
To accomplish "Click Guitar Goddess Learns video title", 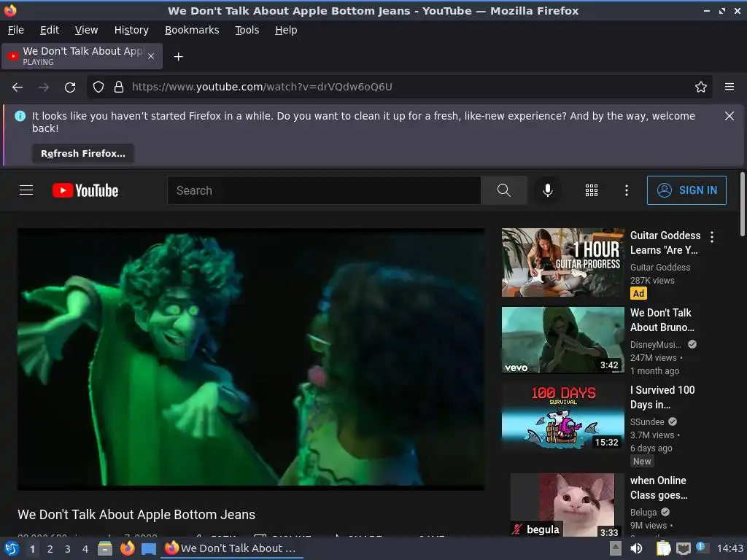I will click(665, 243).
